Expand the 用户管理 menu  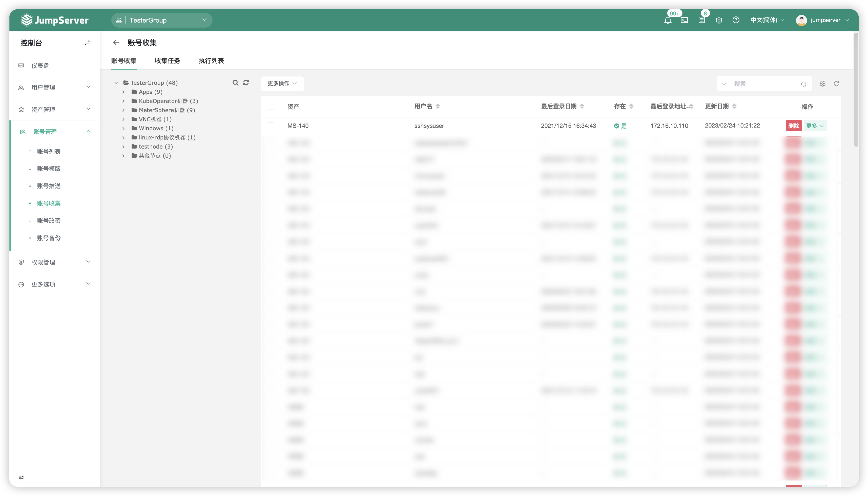pyautogui.click(x=54, y=88)
